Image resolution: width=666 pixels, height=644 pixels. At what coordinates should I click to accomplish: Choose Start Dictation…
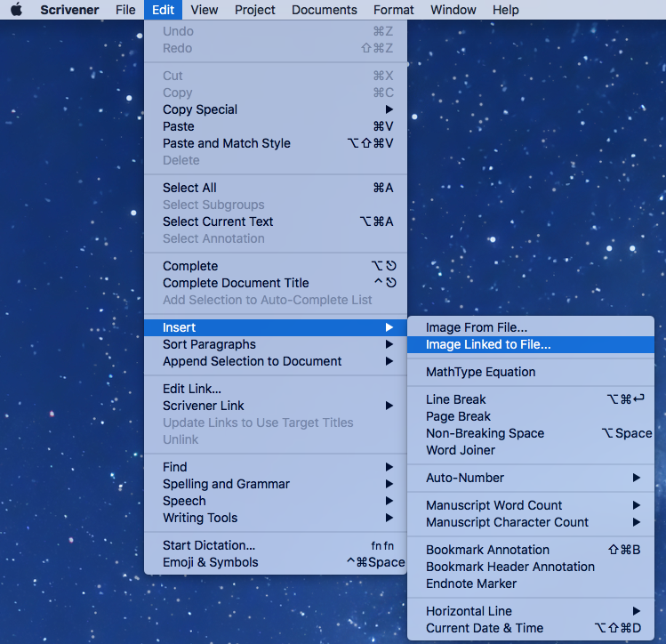pyautogui.click(x=276, y=545)
